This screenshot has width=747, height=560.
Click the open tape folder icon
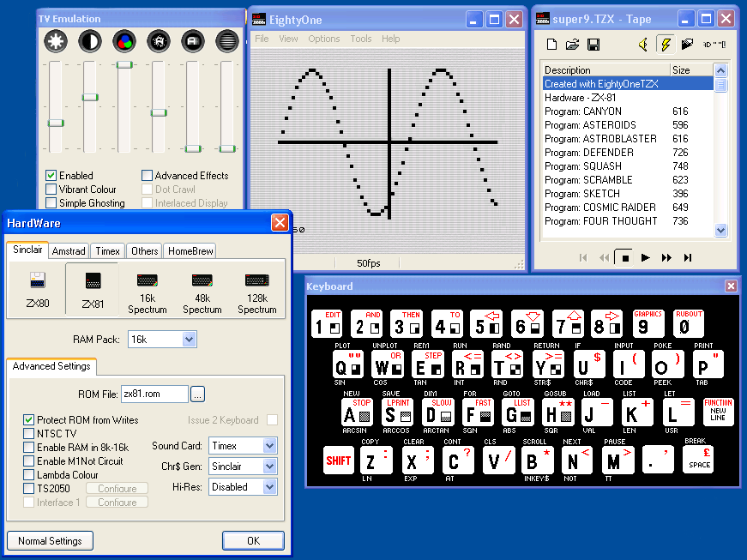[572, 45]
